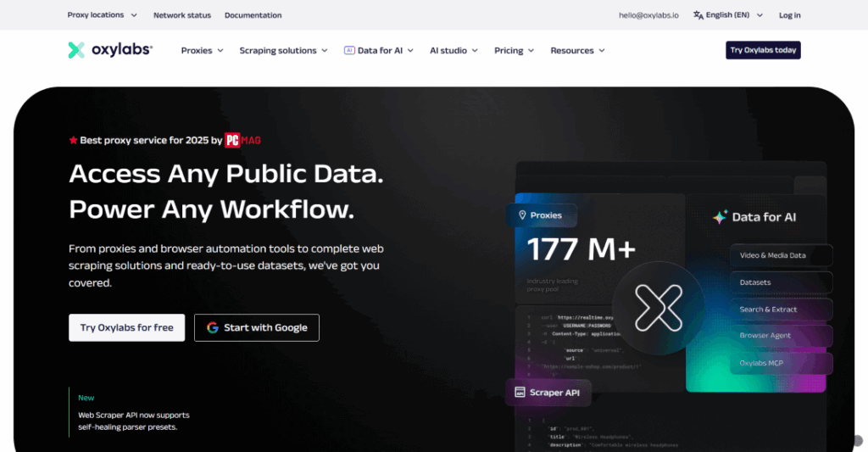Click the Data for AI card heading
868x452 pixels.
click(x=764, y=217)
